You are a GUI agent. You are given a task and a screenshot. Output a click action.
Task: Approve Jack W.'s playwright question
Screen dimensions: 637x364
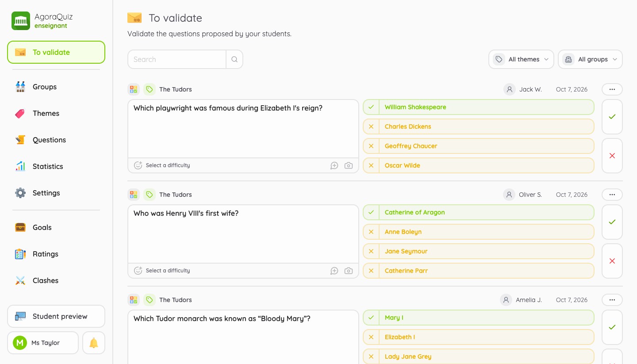[x=612, y=117]
